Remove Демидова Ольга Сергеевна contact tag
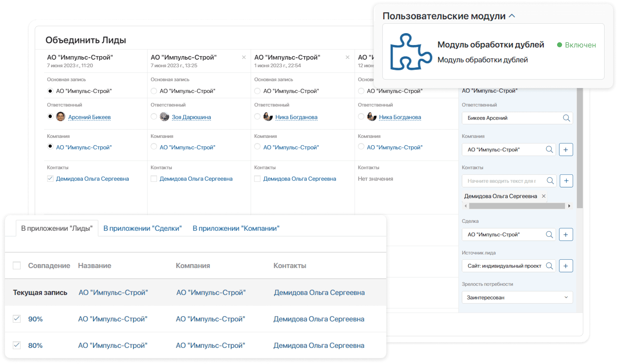Image resolution: width=618 pixels, height=364 pixels. pos(544,196)
